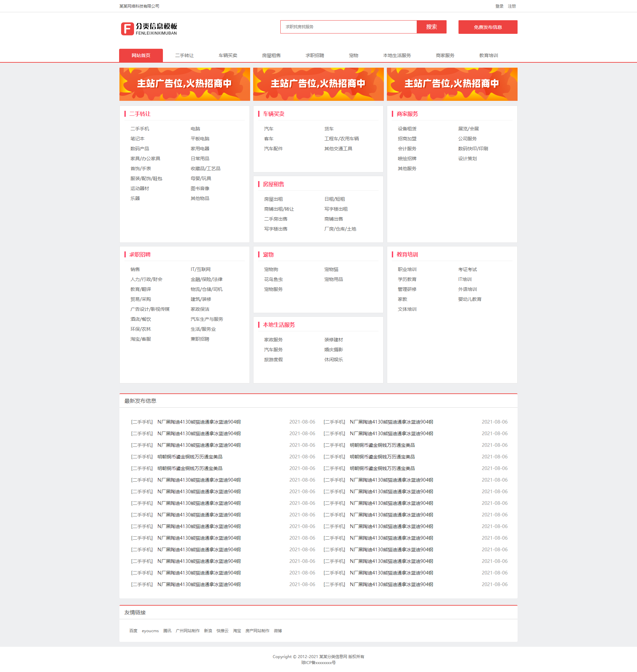Open the 厂房/仓库/土地 category link

pos(340,229)
